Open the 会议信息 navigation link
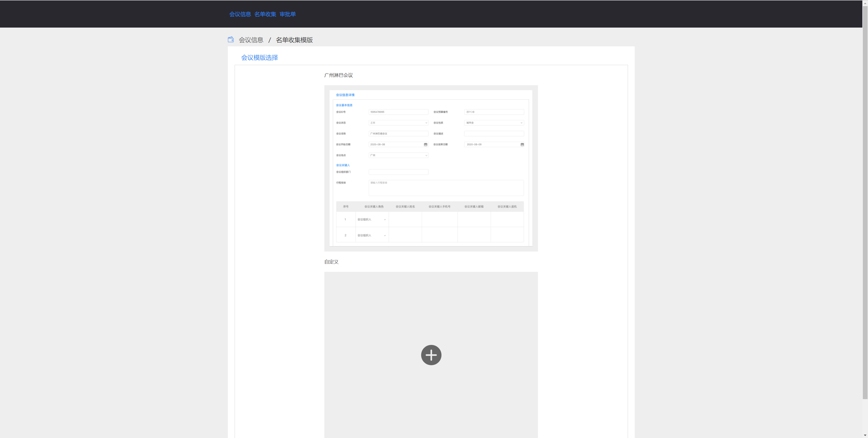This screenshot has width=868, height=438. tap(240, 14)
